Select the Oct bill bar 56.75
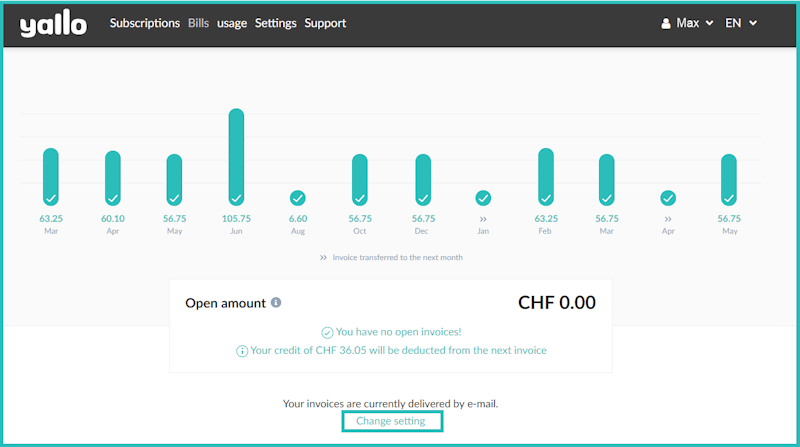This screenshot has height=447, width=800. [360, 180]
